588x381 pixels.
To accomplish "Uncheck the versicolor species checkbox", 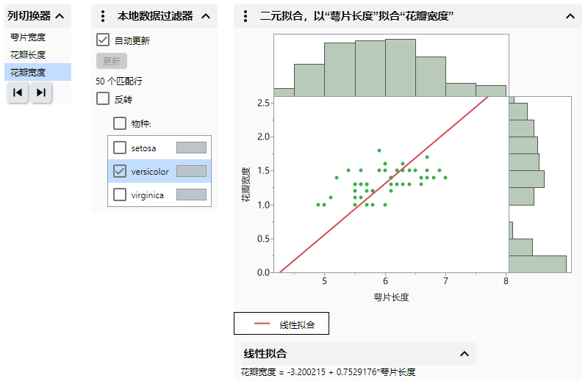I will click(x=120, y=171).
